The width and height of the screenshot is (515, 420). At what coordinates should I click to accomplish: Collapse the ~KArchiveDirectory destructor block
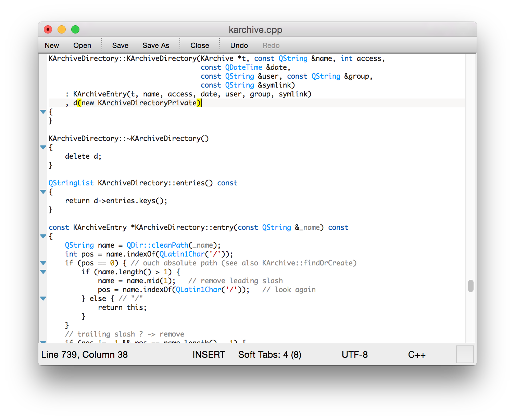pos(43,147)
